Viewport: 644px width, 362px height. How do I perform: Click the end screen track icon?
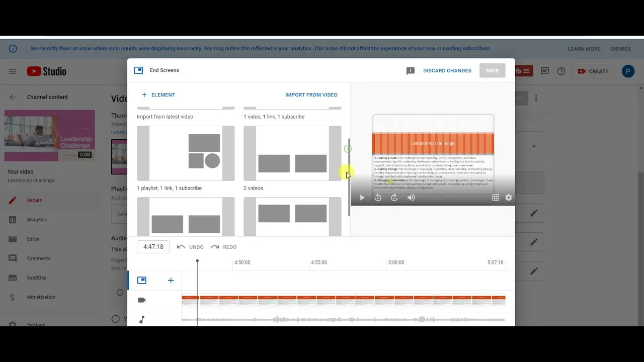(142, 280)
